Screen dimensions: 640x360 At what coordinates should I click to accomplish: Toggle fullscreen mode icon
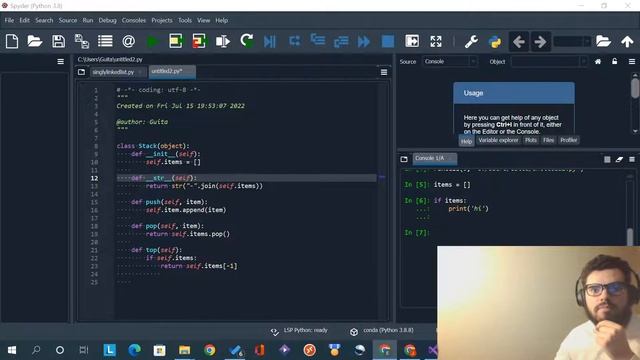coord(436,41)
